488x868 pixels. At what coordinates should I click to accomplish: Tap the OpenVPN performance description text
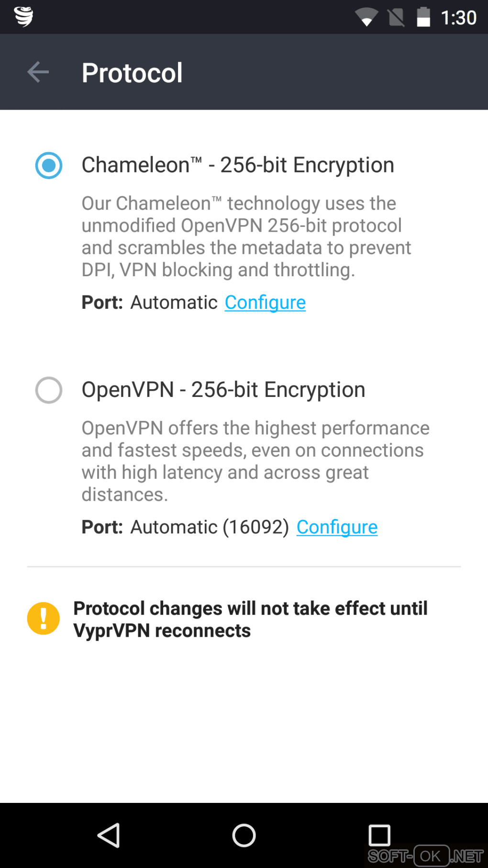point(255,461)
